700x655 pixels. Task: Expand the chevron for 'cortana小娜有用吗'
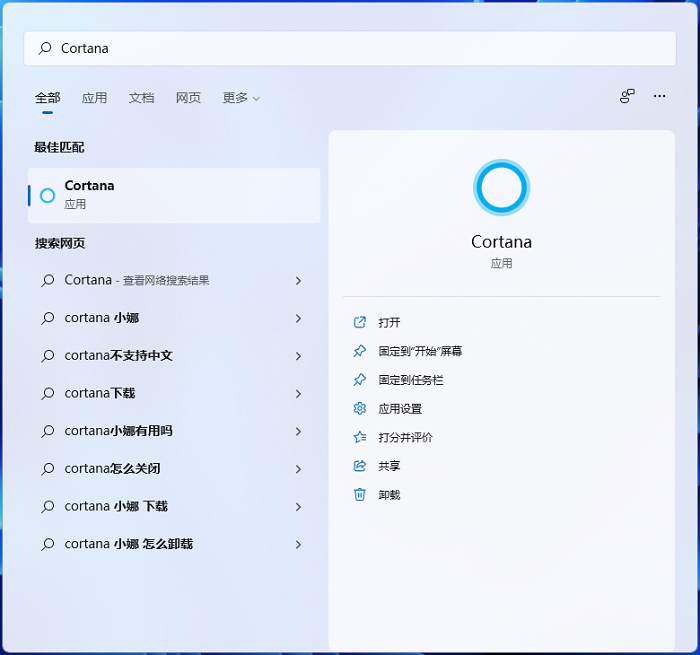(298, 431)
